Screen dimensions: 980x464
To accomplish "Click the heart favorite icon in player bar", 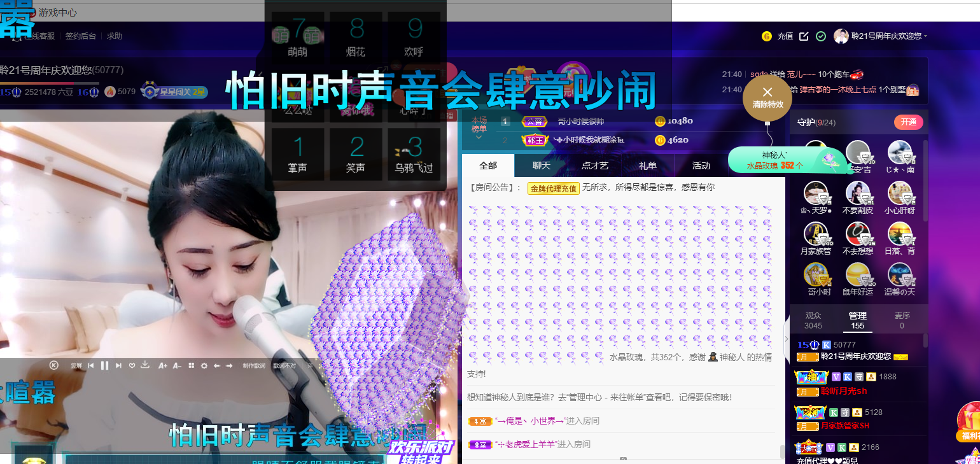I will (132, 365).
